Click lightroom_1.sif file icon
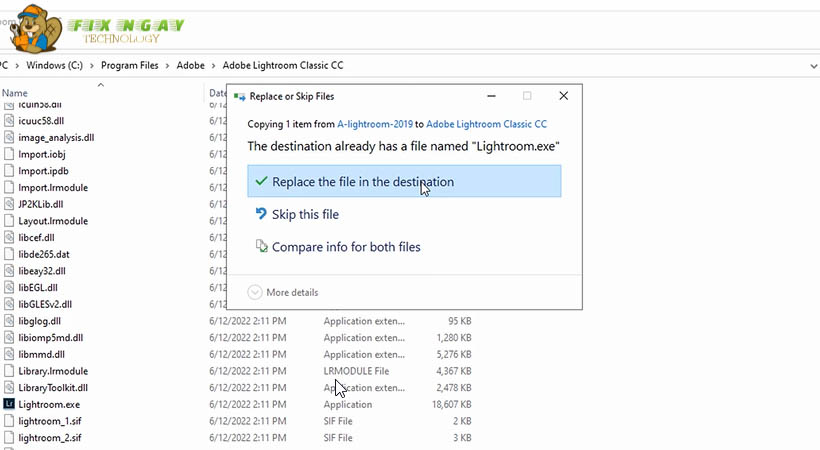The height and width of the screenshot is (450, 820). coord(8,421)
